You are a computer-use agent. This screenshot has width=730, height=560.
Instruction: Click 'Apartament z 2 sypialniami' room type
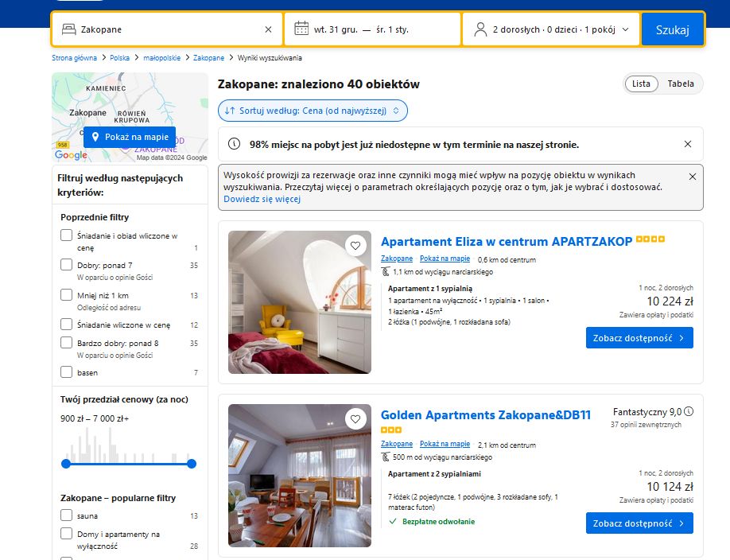(x=434, y=474)
